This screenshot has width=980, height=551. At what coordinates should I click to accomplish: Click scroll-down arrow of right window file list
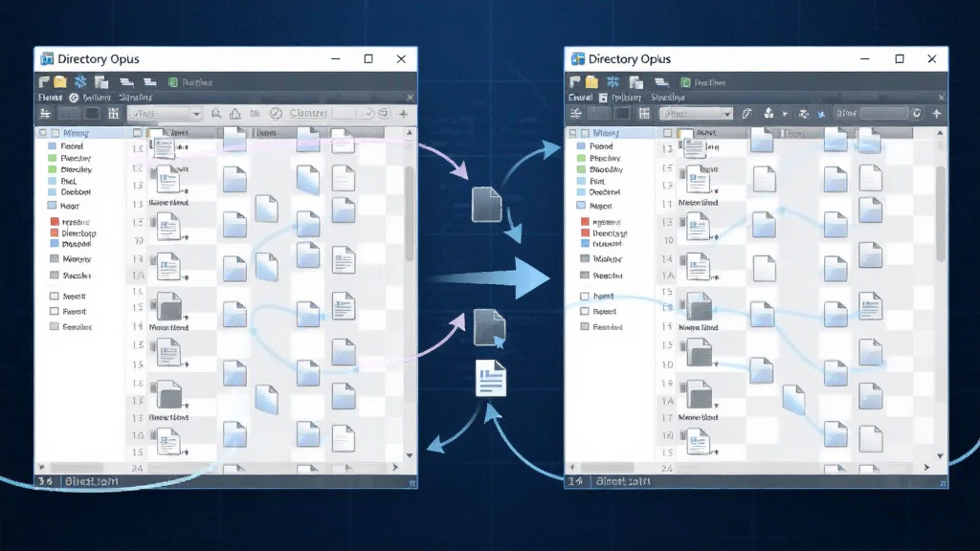pos(940,456)
